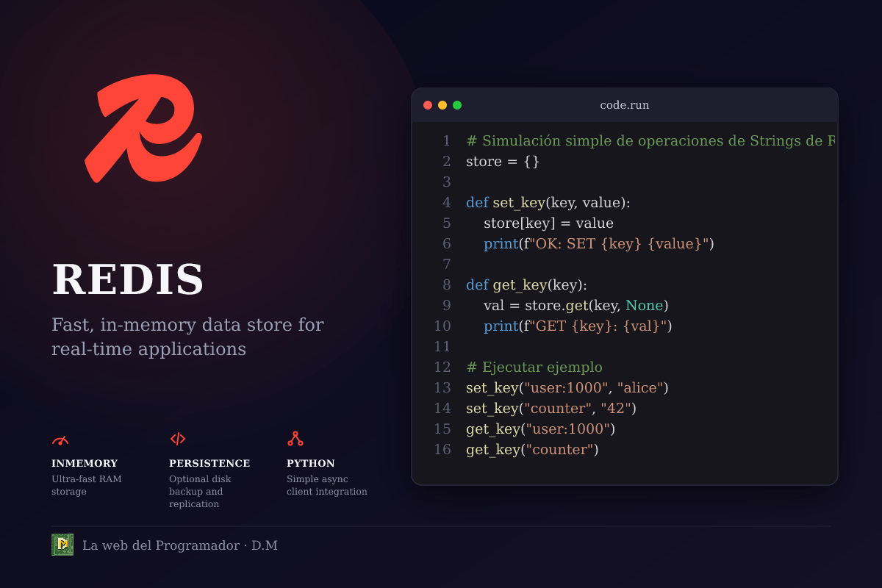Click code line "def get_key(key):"
The height and width of the screenshot is (588, 882).
tap(527, 284)
